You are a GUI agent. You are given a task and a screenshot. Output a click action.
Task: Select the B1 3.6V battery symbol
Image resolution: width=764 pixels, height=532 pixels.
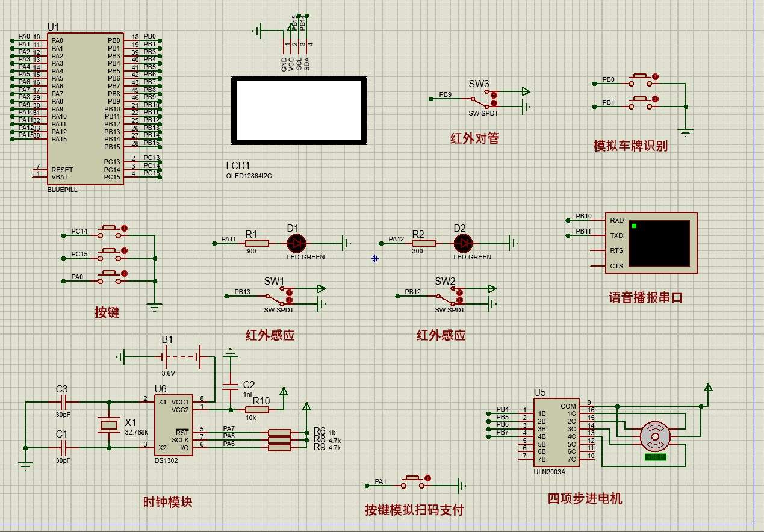click(x=181, y=357)
